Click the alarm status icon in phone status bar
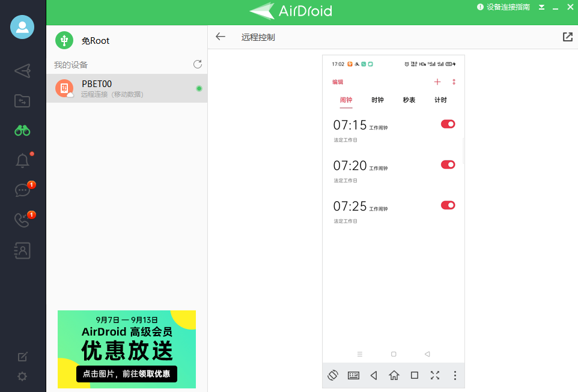Viewport: 578px width, 392px height. click(407, 64)
